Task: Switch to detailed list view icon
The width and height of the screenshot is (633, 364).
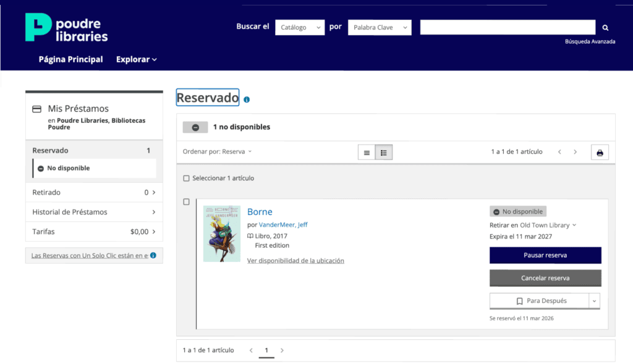Action: [384, 153]
